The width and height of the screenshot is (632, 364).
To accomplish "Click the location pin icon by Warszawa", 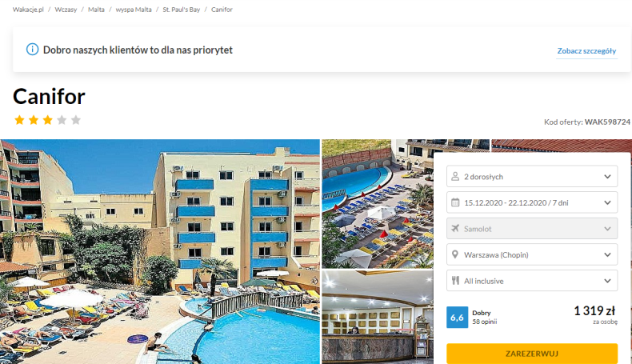I will tap(455, 254).
